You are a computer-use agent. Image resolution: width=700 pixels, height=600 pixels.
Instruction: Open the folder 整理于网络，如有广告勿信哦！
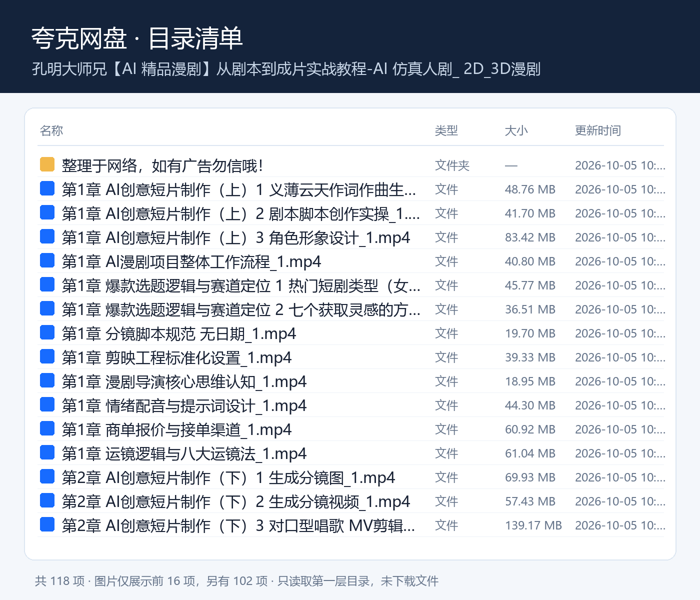(162, 165)
